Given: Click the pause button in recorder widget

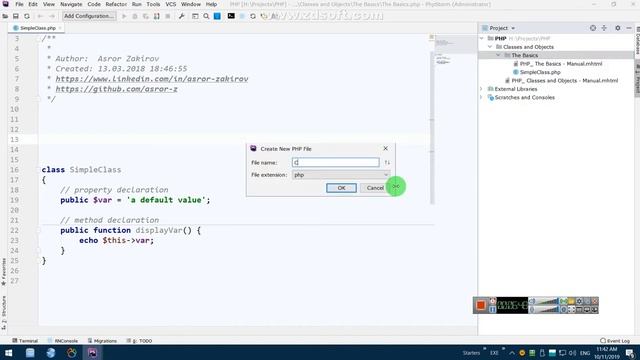Looking at the screenshot, I should click(493, 310).
